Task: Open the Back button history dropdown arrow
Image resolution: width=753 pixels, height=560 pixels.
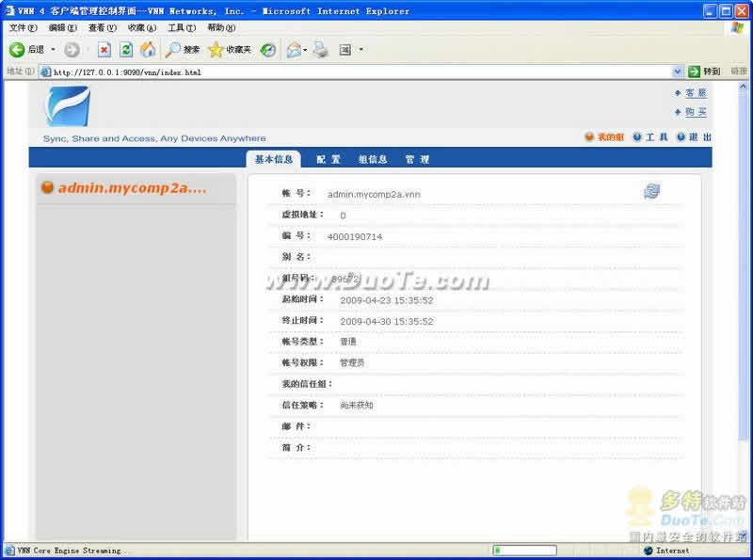Action: [x=53, y=50]
